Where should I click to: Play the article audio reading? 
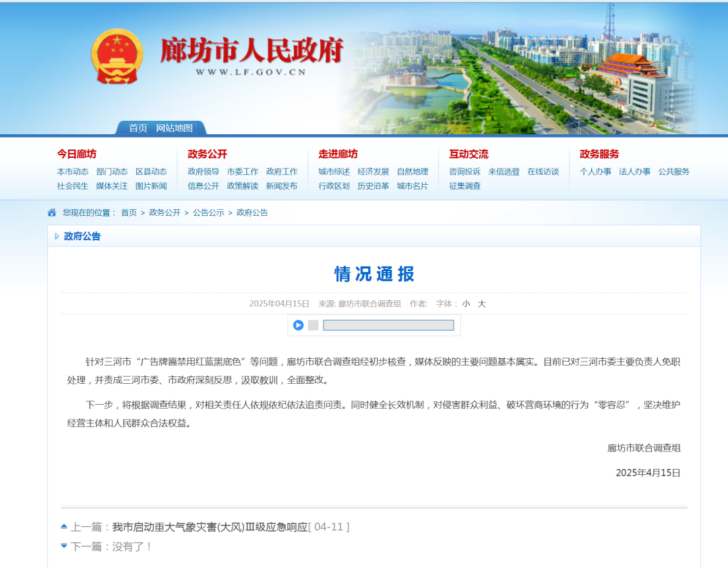(x=298, y=325)
